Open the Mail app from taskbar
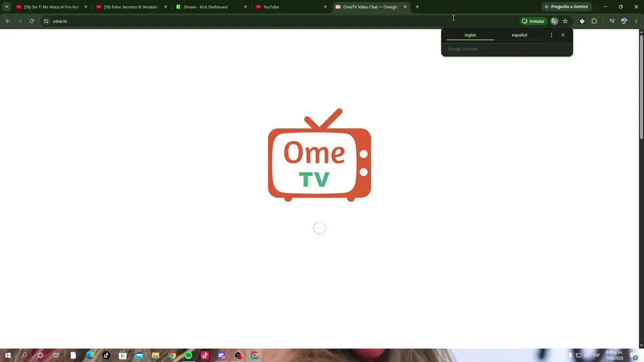 click(139, 355)
